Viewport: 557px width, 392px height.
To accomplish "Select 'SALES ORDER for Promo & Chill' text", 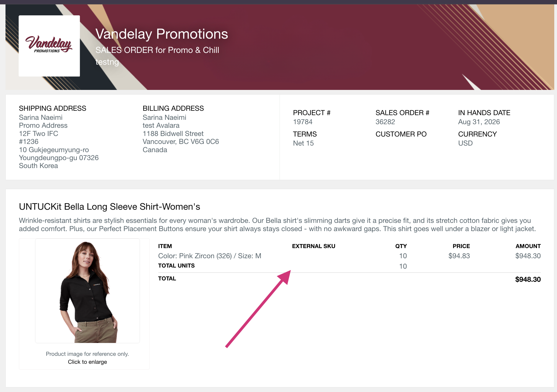I will (157, 50).
